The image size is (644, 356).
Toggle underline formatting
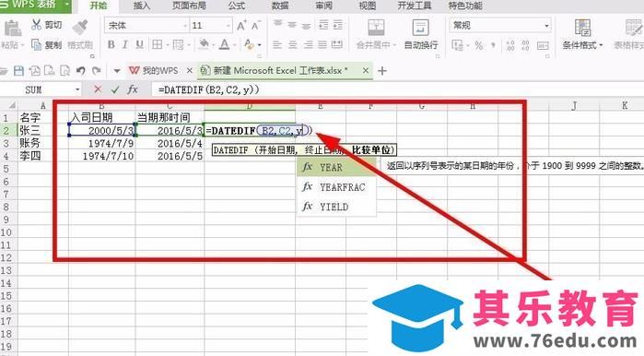(140, 44)
